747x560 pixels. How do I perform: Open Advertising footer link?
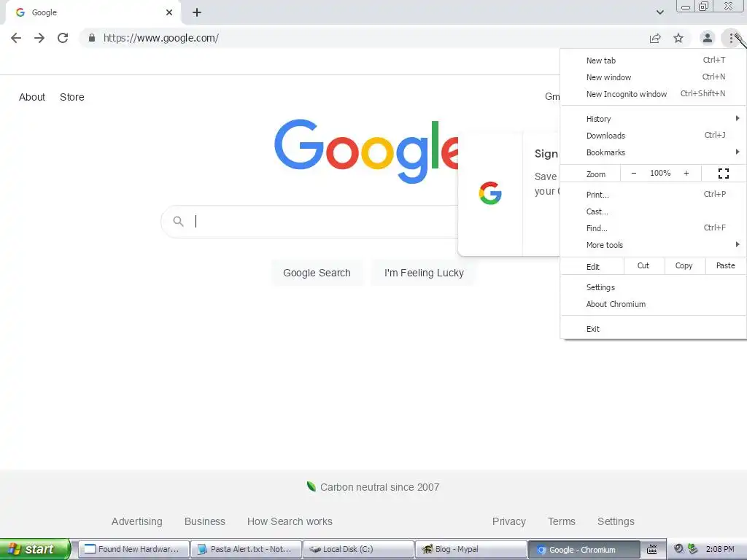[x=136, y=521]
